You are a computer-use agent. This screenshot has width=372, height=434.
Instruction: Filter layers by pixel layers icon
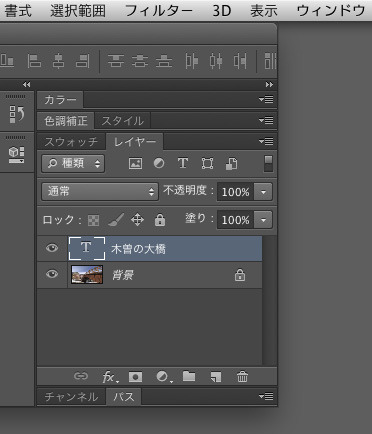[135, 164]
